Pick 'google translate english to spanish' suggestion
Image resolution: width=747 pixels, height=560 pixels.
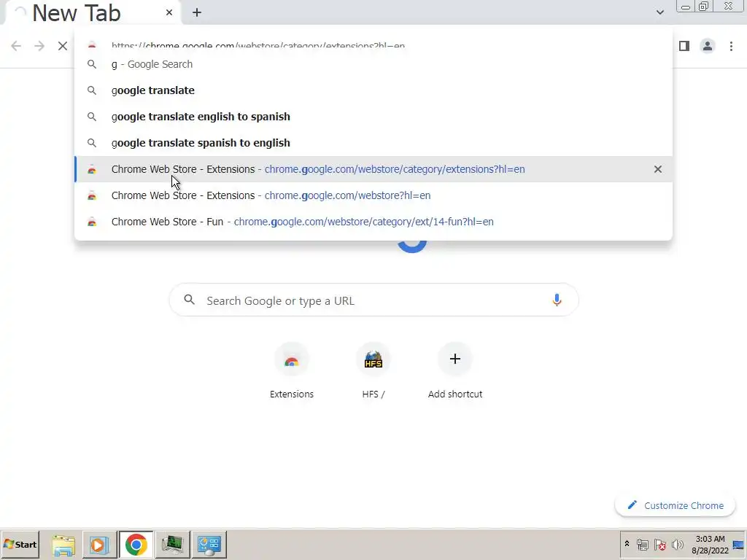(x=373, y=117)
